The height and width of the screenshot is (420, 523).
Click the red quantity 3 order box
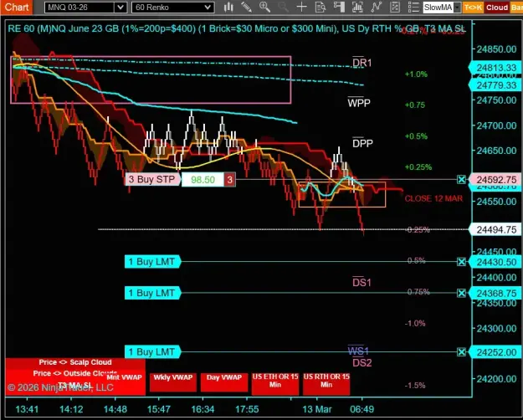[x=229, y=180]
